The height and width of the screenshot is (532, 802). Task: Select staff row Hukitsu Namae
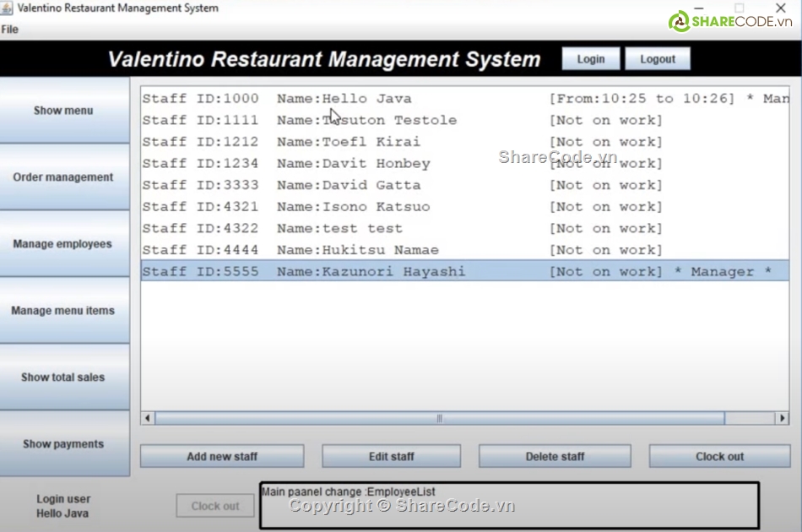[465, 250]
